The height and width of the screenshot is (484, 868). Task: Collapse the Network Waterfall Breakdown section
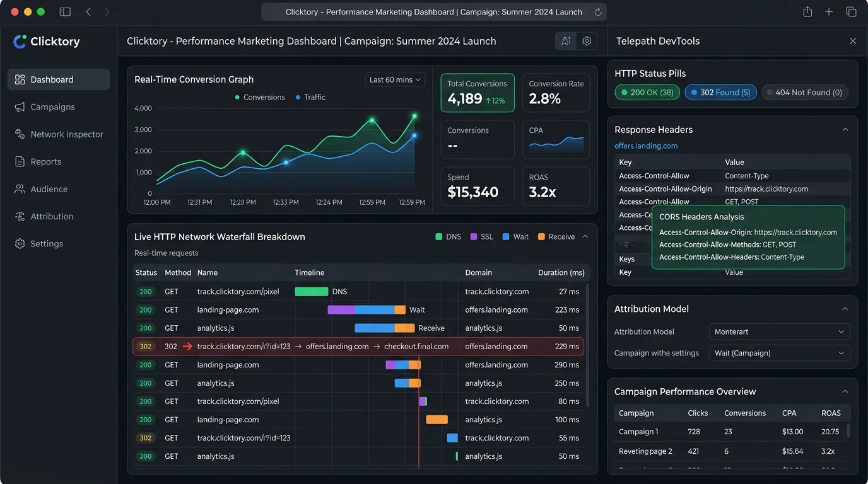click(x=585, y=237)
